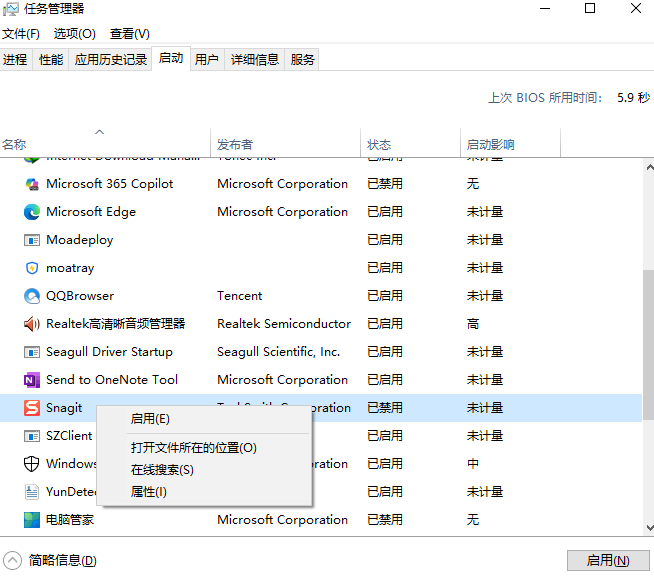Collapse to 简略信息 with the arrow icon

point(12,560)
